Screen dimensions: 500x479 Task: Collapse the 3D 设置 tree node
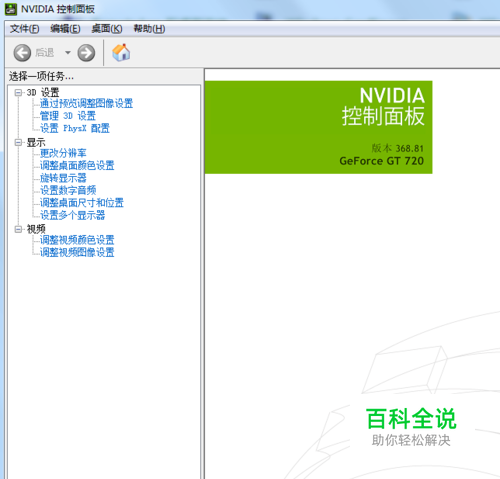[x=18, y=92]
